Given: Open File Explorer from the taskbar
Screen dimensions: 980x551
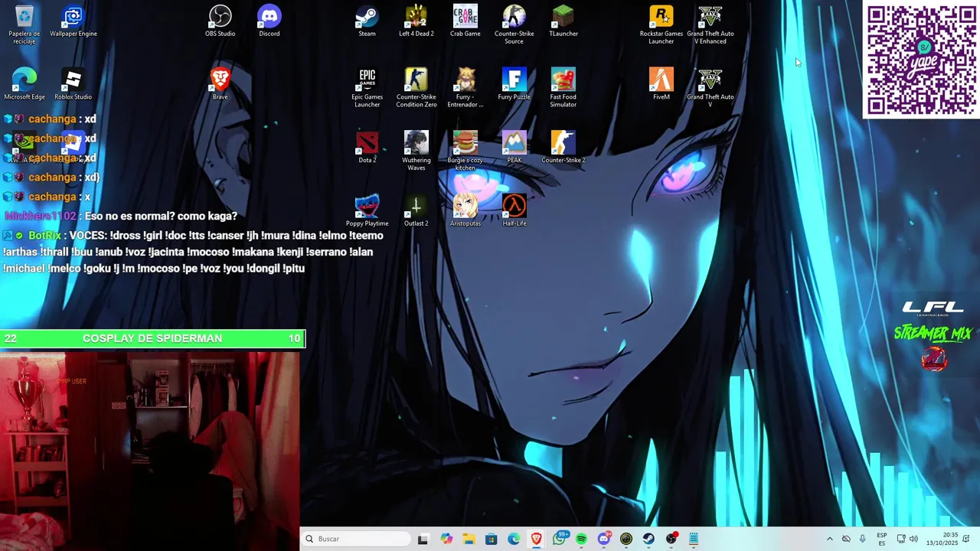Looking at the screenshot, I should pos(469,539).
